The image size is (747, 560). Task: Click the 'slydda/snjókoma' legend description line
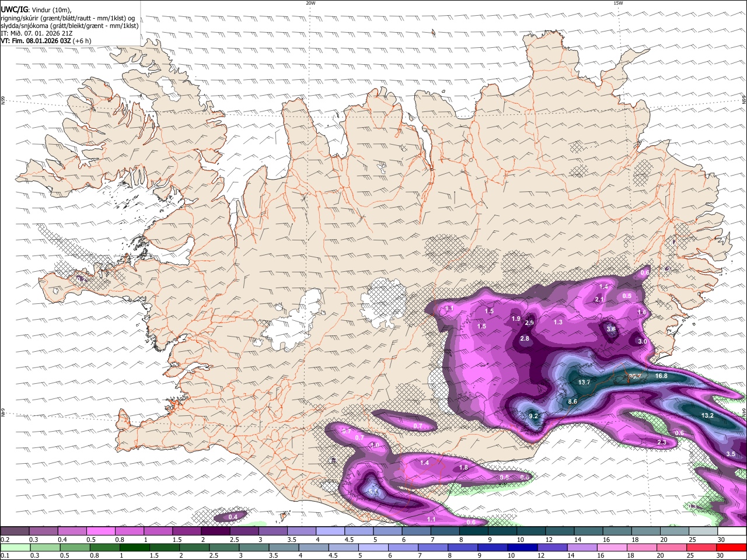(69, 26)
